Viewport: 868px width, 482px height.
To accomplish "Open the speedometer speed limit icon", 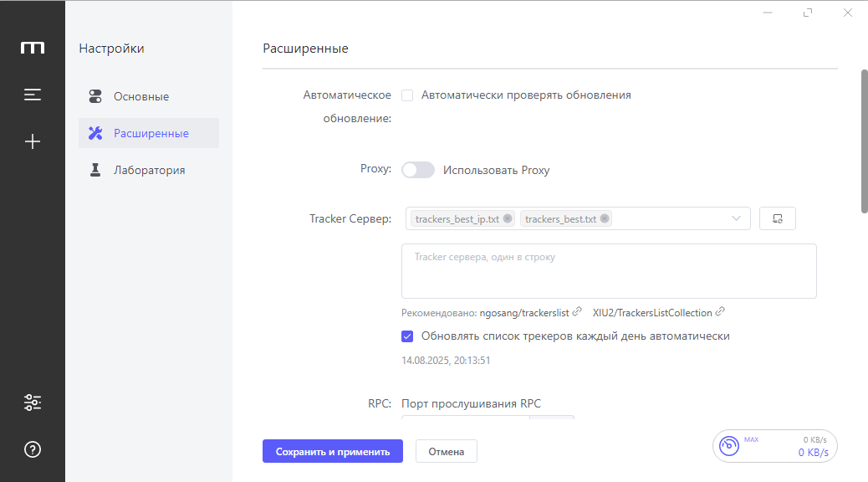I will pyautogui.click(x=729, y=445).
